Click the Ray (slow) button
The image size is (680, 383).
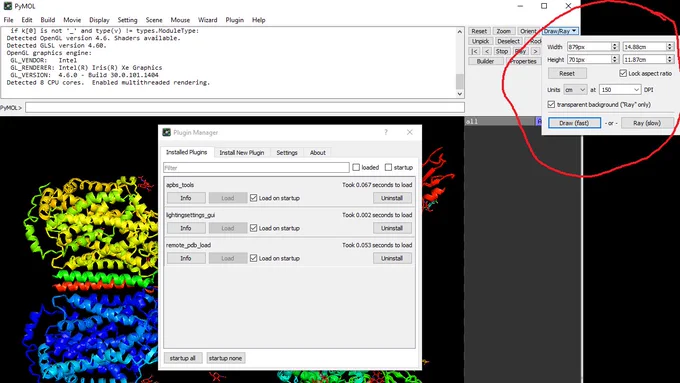click(x=647, y=123)
